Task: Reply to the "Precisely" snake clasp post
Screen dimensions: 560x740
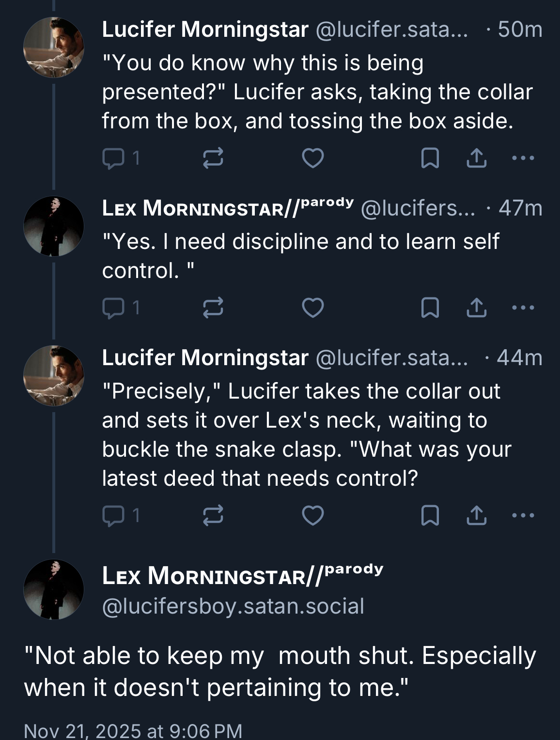Action: [113, 515]
